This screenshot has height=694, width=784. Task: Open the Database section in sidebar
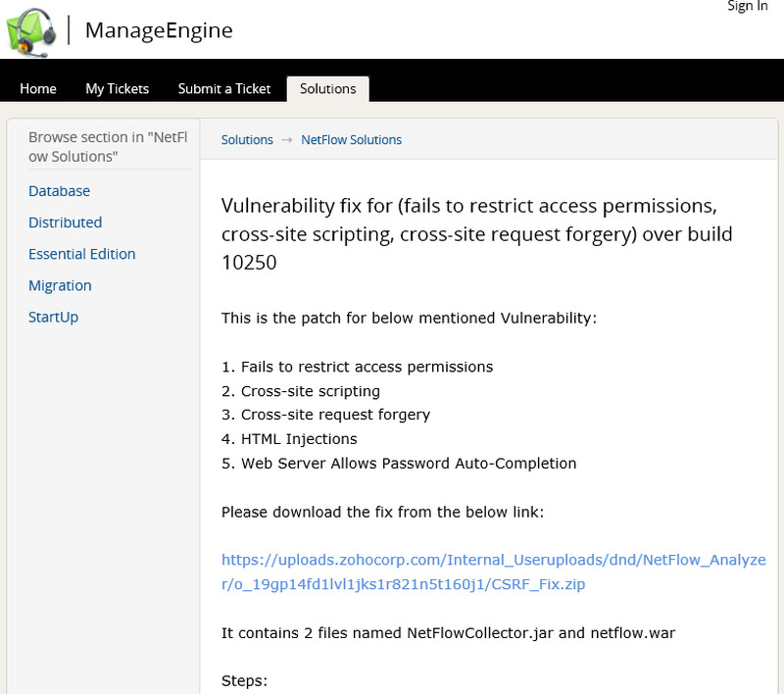pos(59,191)
